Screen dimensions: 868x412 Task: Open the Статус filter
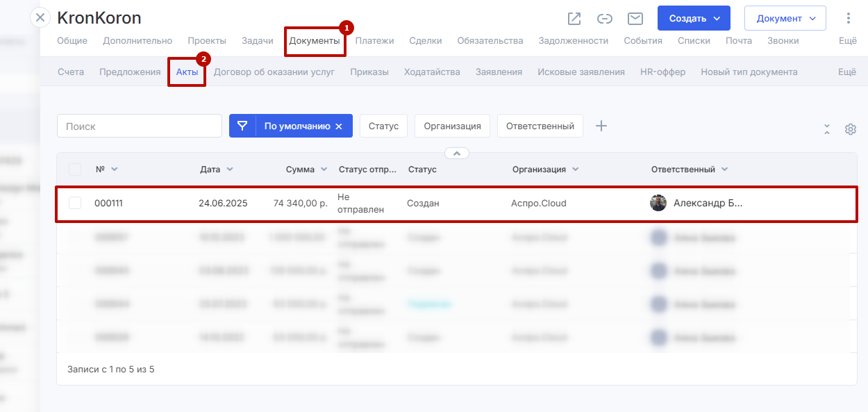click(383, 126)
